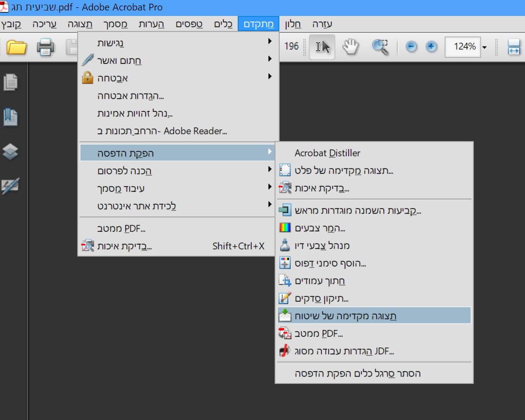Click the flattener preview icon
The image size is (525, 420).
pyautogui.click(x=285, y=315)
